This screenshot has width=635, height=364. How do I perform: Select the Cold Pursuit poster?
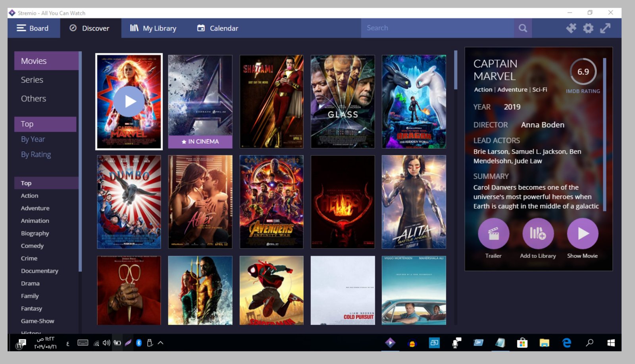[x=343, y=290]
